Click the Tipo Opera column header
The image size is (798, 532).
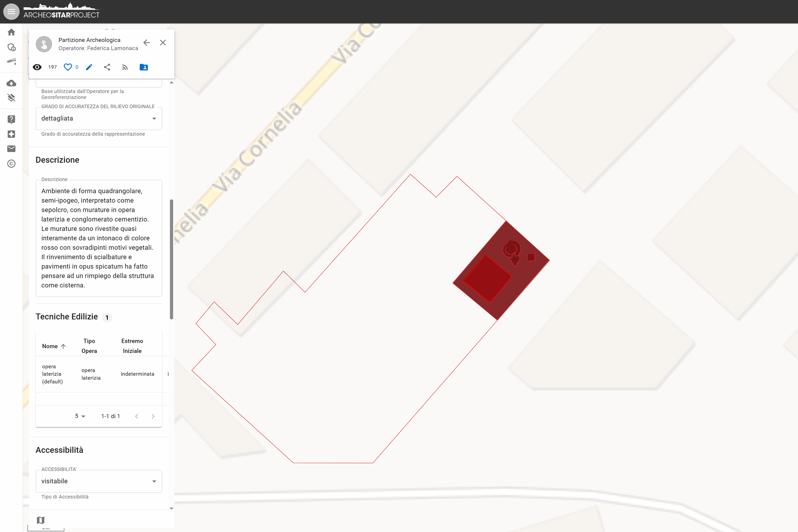[x=89, y=346]
